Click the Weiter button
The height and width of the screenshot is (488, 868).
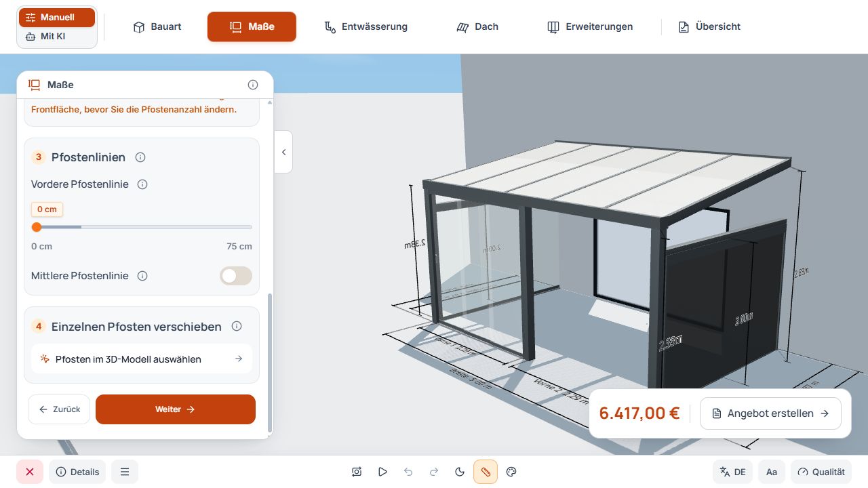(x=176, y=409)
